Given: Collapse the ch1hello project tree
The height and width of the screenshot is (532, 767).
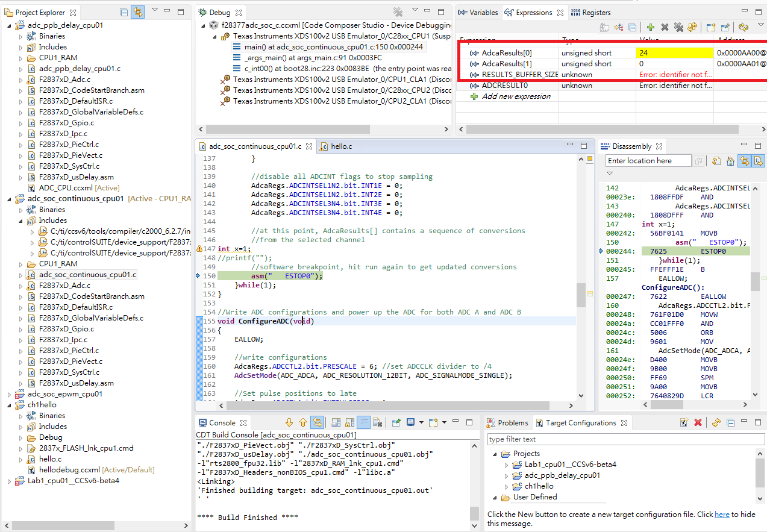Looking at the screenshot, I should click(x=9, y=405).
